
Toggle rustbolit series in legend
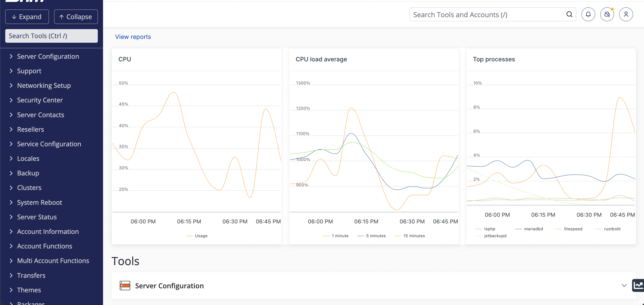pos(608,229)
